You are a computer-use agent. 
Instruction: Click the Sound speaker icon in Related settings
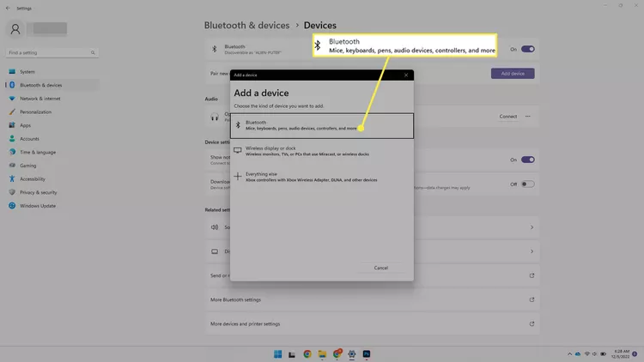tap(215, 227)
